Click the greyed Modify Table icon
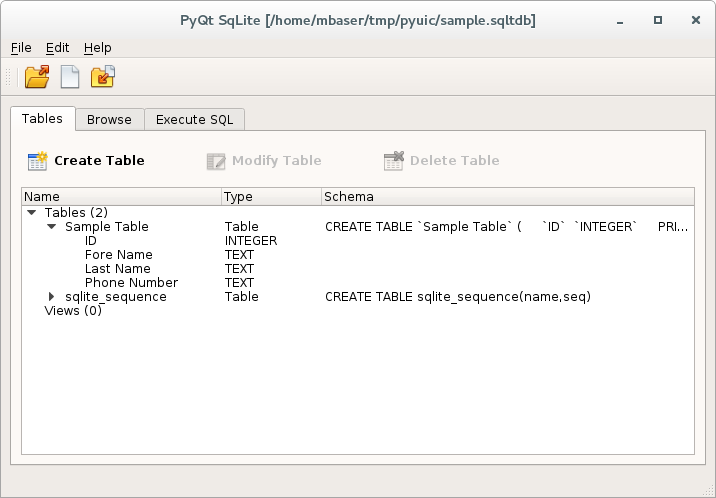Image resolution: width=716 pixels, height=498 pixels. [216, 161]
